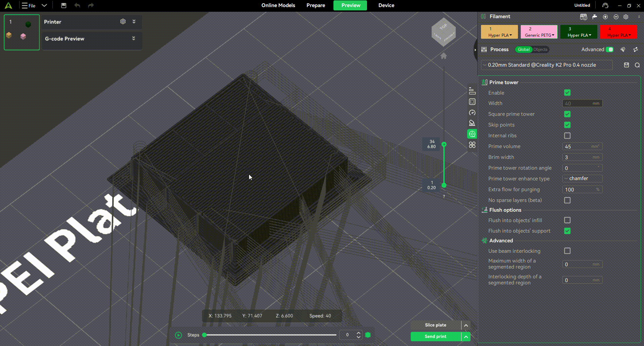Open filament 2 Generic PETG dropdown
The width and height of the screenshot is (644, 346).
click(x=539, y=32)
